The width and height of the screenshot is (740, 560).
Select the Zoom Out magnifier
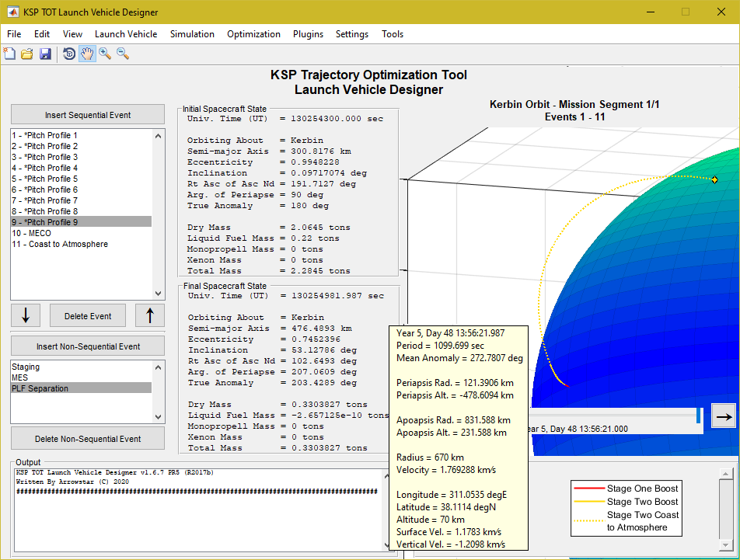click(x=123, y=54)
